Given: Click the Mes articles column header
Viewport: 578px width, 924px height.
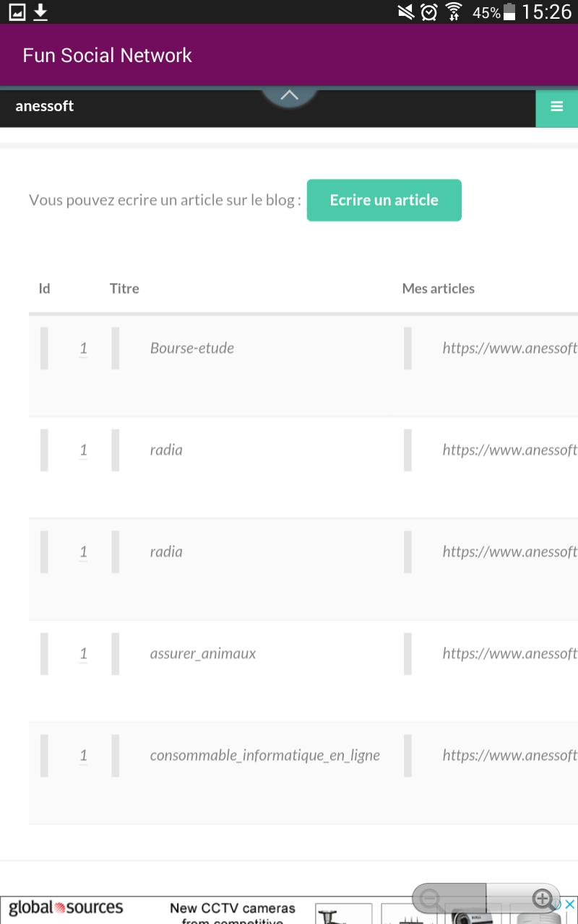Looking at the screenshot, I should [x=439, y=288].
